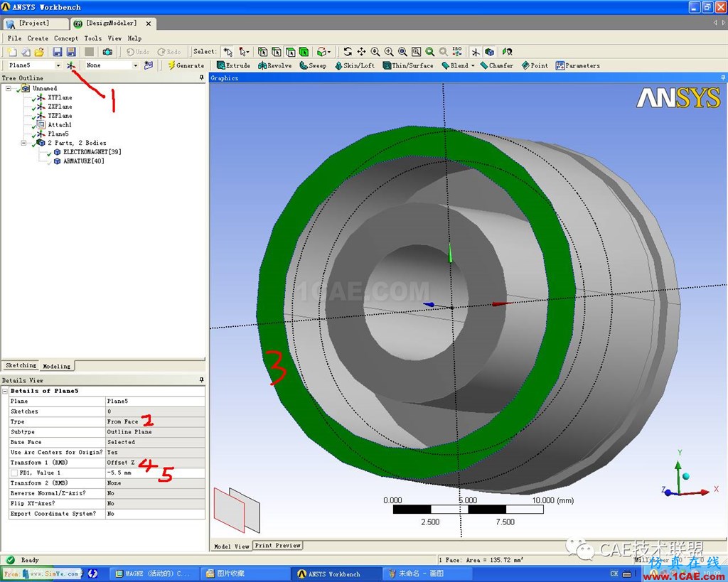
Task: Click the Box Zoom icon
Action: (x=389, y=52)
